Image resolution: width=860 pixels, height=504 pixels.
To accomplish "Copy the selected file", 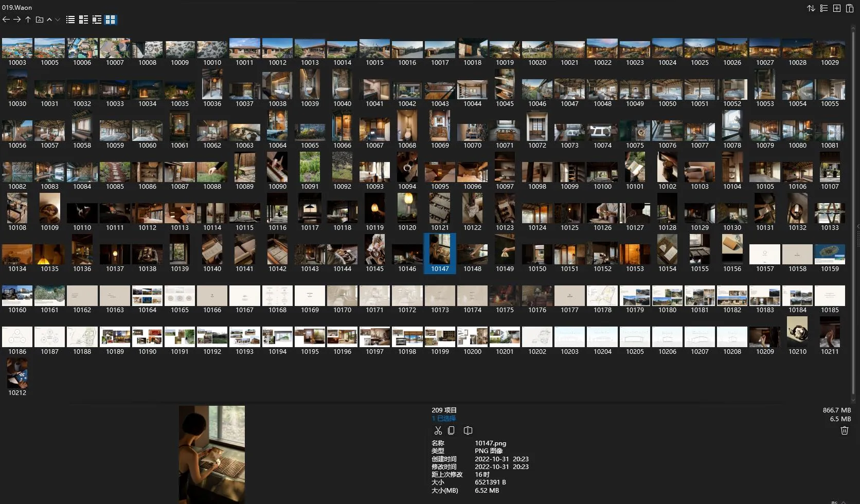I will click(x=451, y=430).
